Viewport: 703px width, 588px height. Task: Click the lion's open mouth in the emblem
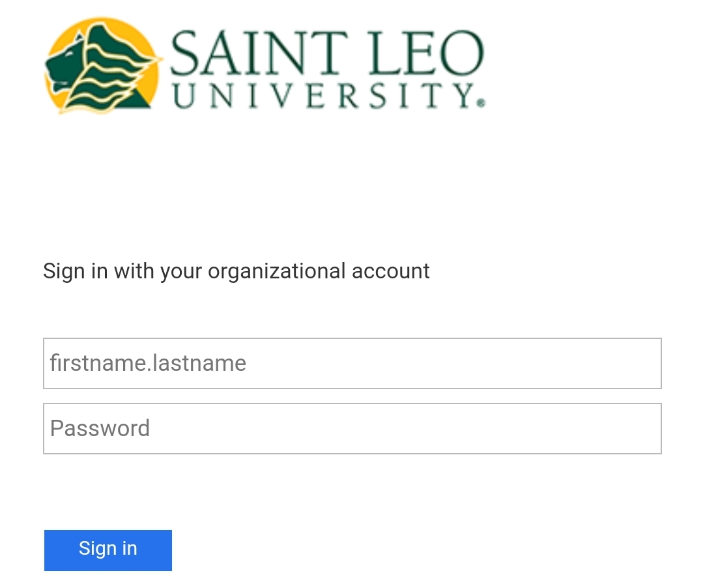click(61, 84)
